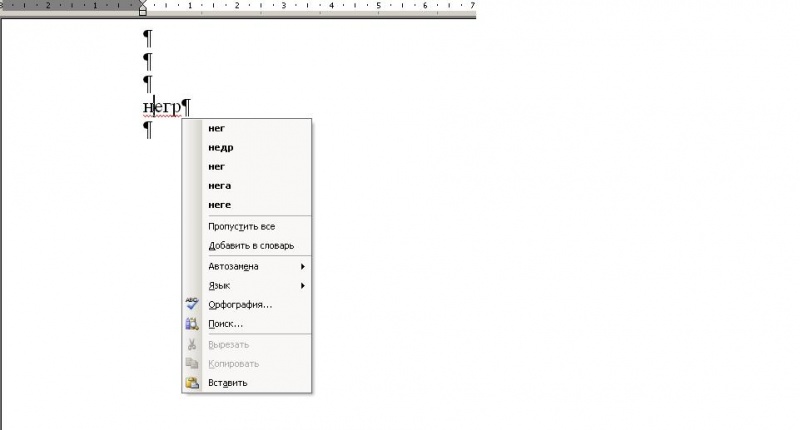The image size is (800, 430).
Task: Place the cursor at the first paragraph mark
Action: [148, 39]
